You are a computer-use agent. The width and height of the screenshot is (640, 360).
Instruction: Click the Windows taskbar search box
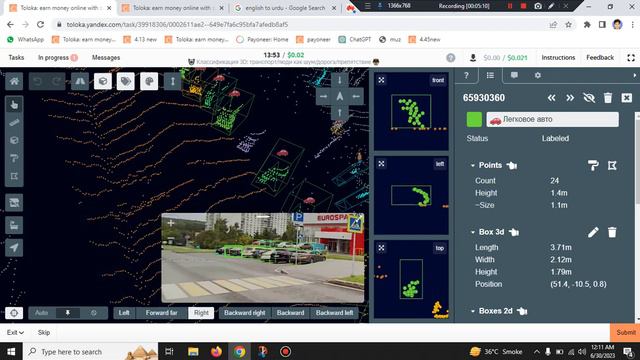tap(91, 351)
